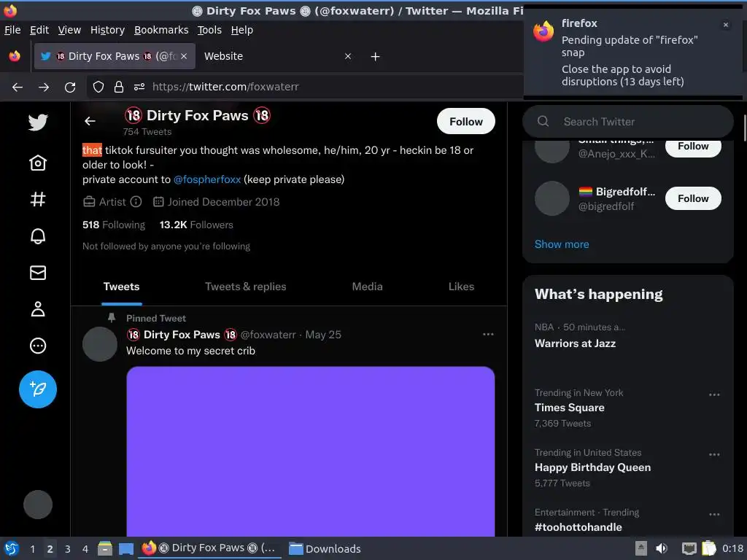Screen dimensions: 747x560
Task: Click the volume speaker tray icon
Action: click(x=661, y=548)
